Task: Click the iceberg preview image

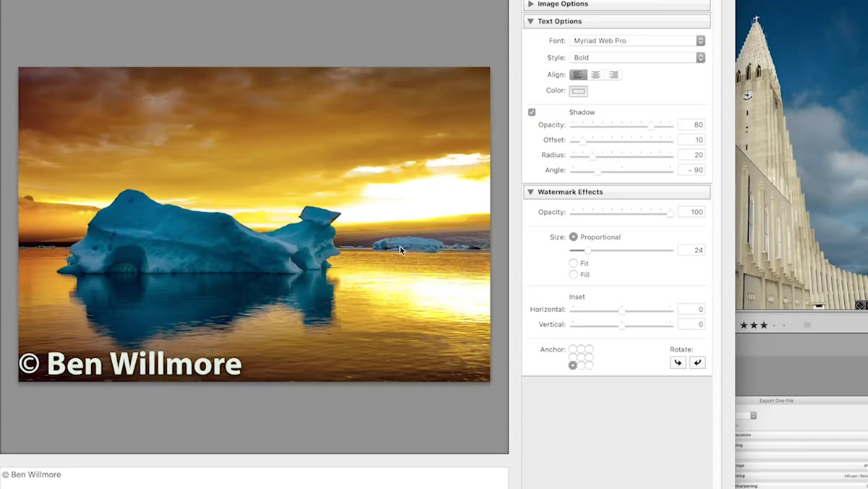Action: (254, 224)
